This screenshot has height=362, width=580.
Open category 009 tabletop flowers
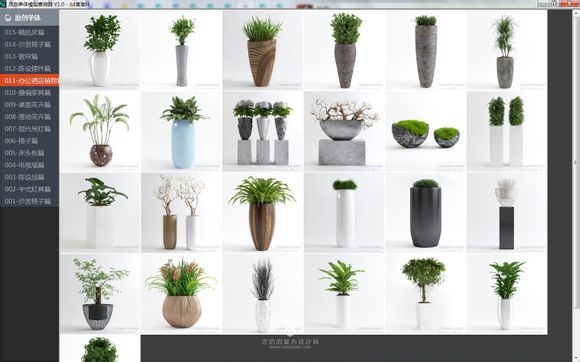click(29, 105)
